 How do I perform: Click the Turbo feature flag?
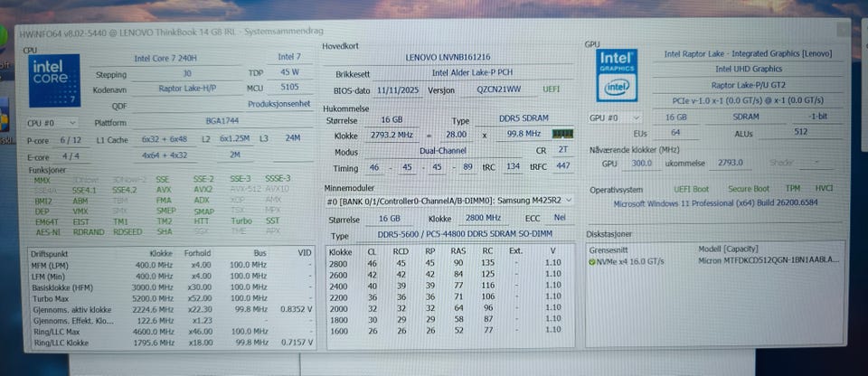(241, 221)
